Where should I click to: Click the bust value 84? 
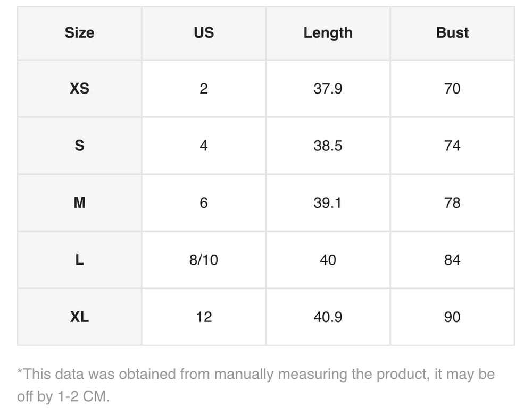(452, 260)
